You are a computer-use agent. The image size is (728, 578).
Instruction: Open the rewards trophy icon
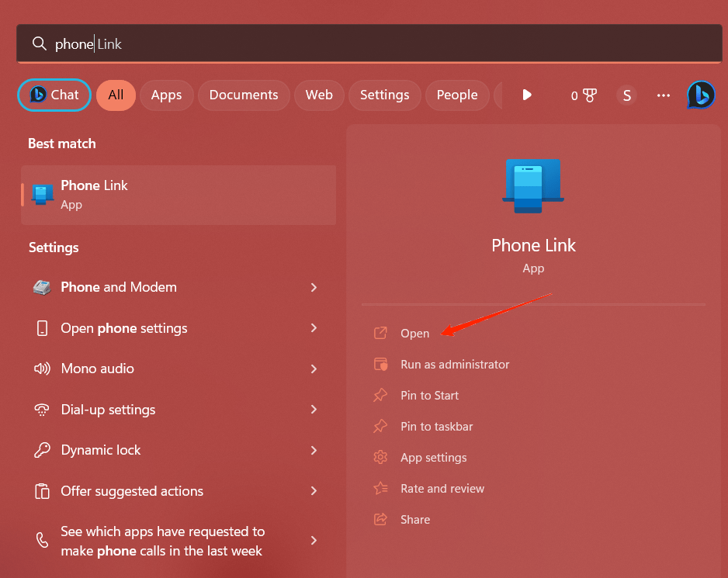point(590,95)
